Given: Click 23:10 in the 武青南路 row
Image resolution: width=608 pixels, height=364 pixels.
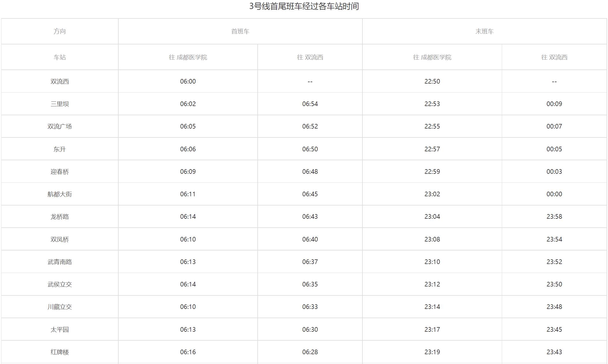Looking at the screenshot, I should pyautogui.click(x=432, y=262).
